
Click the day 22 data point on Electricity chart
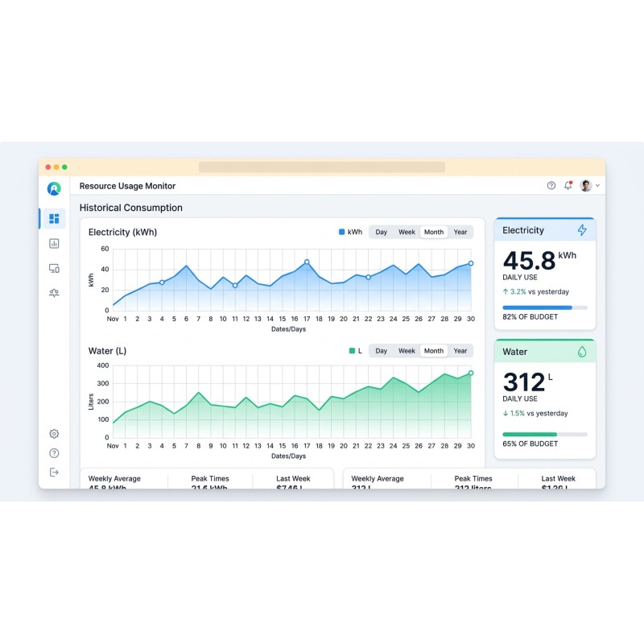point(369,277)
